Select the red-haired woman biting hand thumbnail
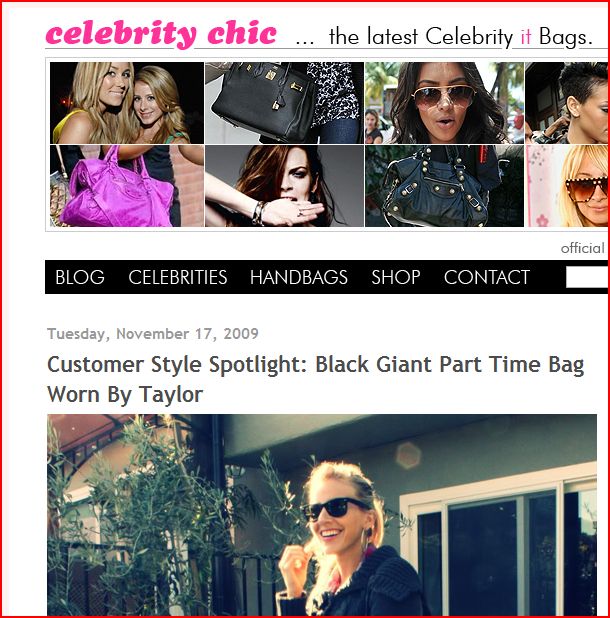 point(284,186)
